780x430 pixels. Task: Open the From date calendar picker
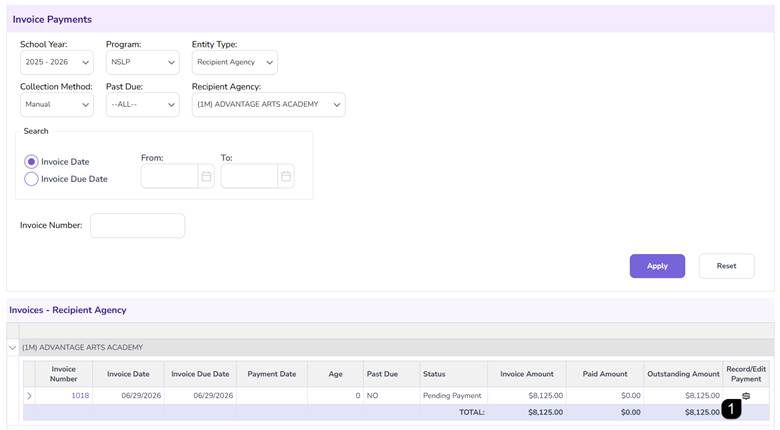pos(206,176)
